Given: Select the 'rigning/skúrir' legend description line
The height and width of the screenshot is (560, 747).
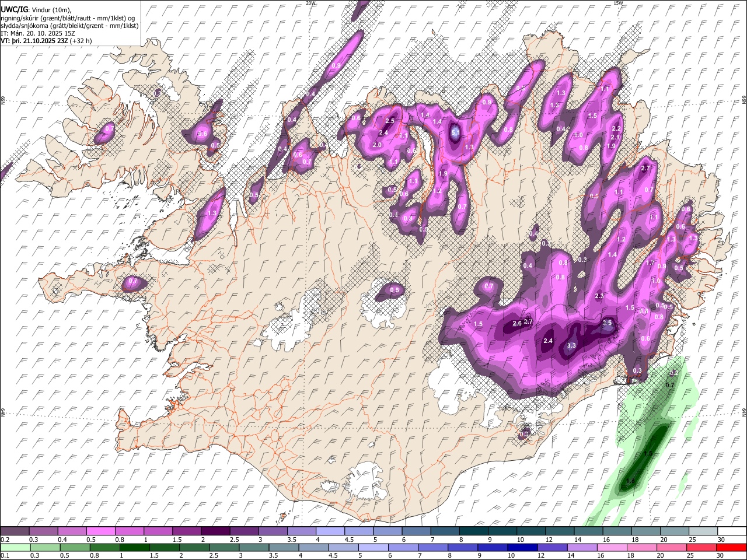Looking at the screenshot, I should (68, 18).
